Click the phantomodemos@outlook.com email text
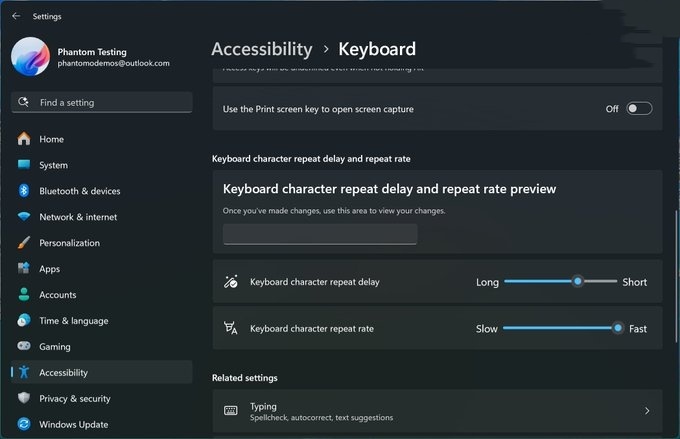The image size is (680, 439). point(114,63)
